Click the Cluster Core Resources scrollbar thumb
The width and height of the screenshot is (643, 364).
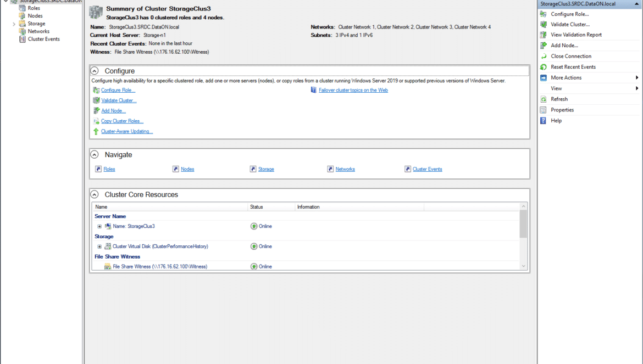coord(523,224)
